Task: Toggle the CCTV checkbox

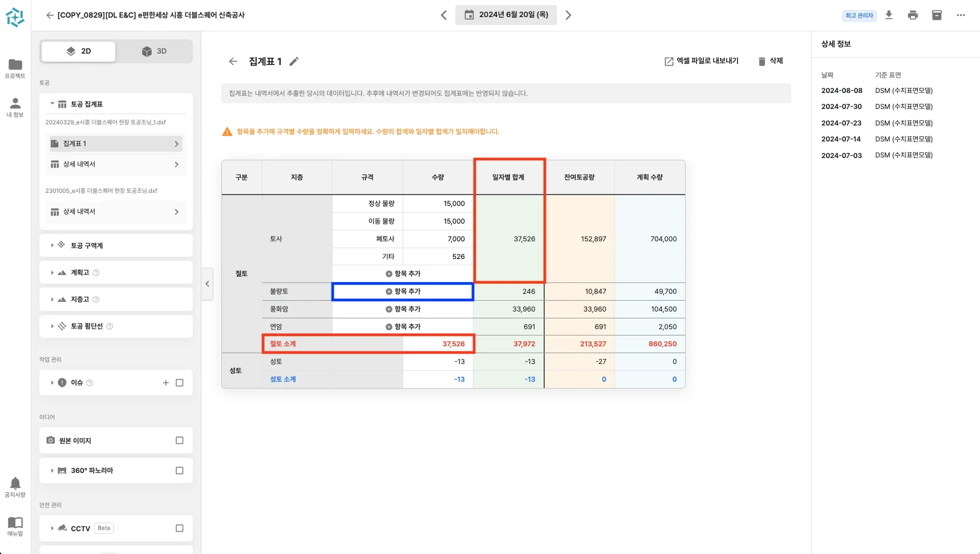Action: point(180,528)
